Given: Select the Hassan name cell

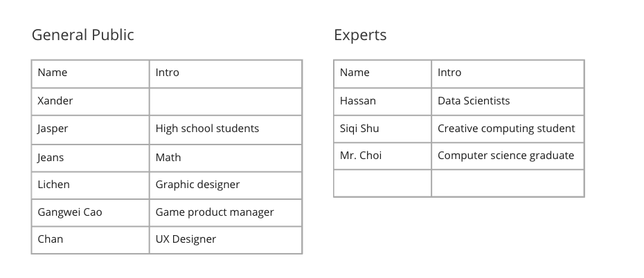Looking at the screenshot, I should click(x=382, y=101).
